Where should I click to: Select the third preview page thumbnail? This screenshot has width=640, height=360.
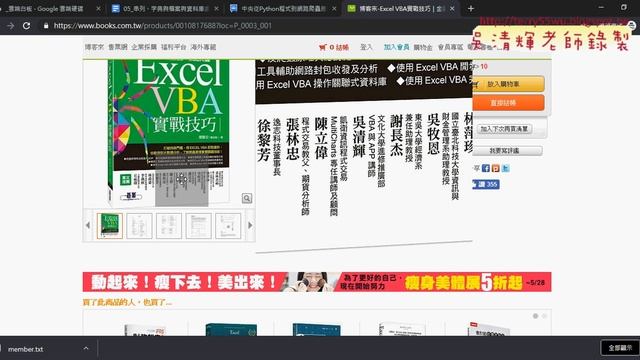(x=169, y=225)
